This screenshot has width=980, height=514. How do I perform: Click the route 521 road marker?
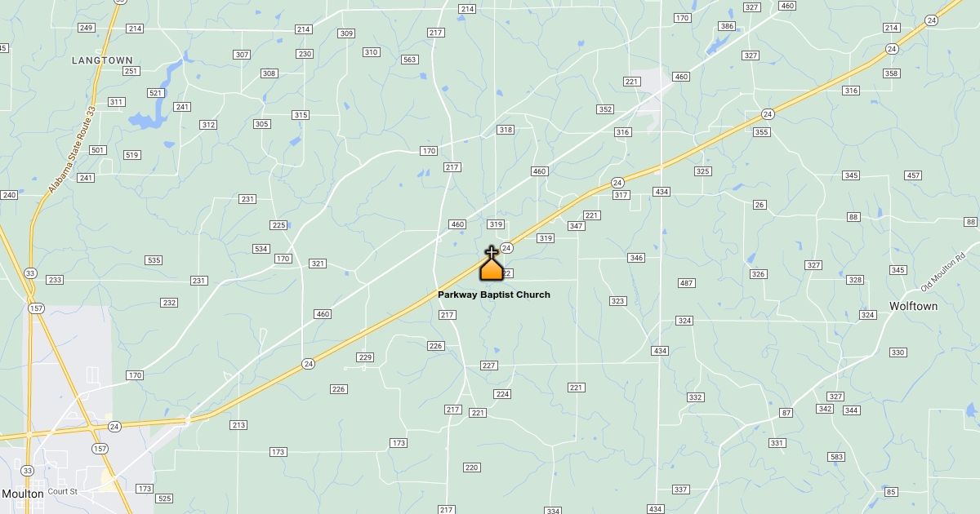click(155, 93)
